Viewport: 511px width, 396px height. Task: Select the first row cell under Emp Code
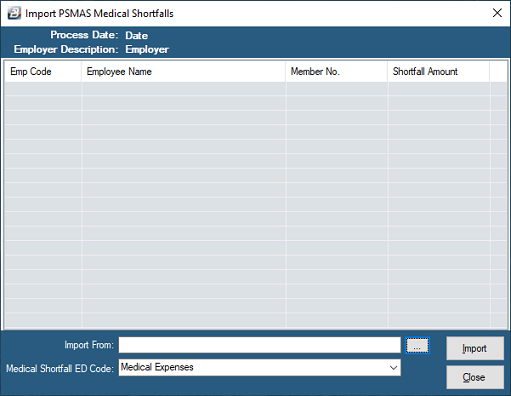click(43, 89)
